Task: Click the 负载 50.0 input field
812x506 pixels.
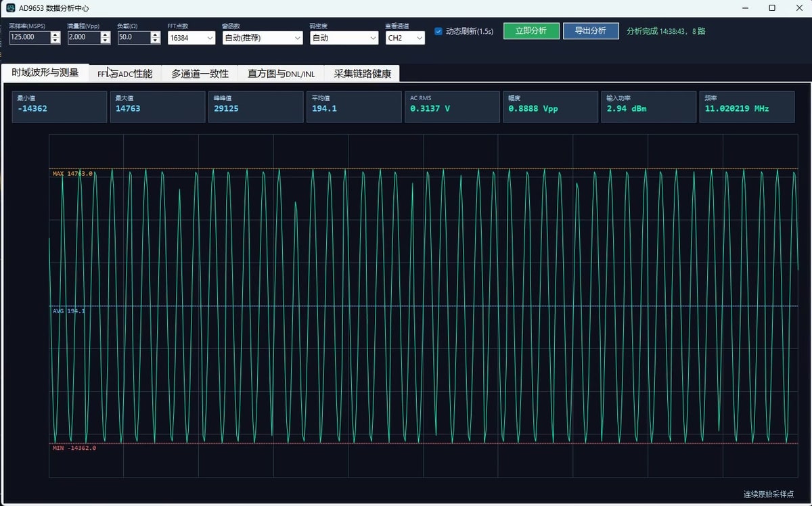Action: click(x=134, y=37)
